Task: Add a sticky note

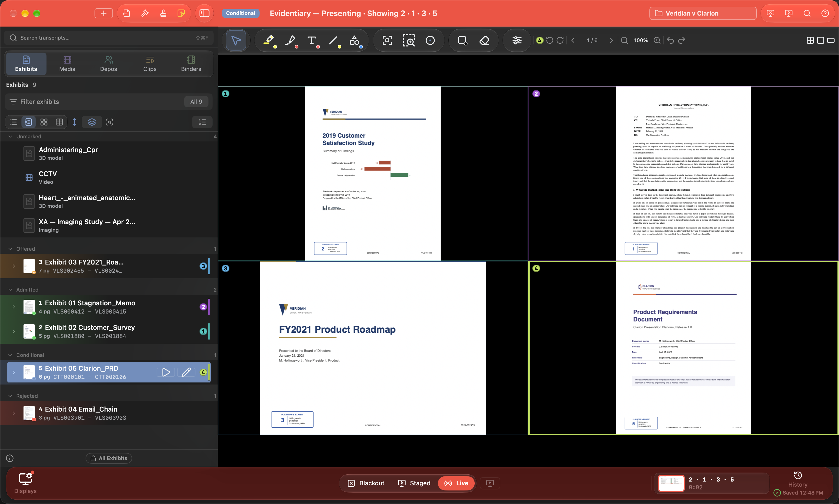Action: (x=181, y=13)
